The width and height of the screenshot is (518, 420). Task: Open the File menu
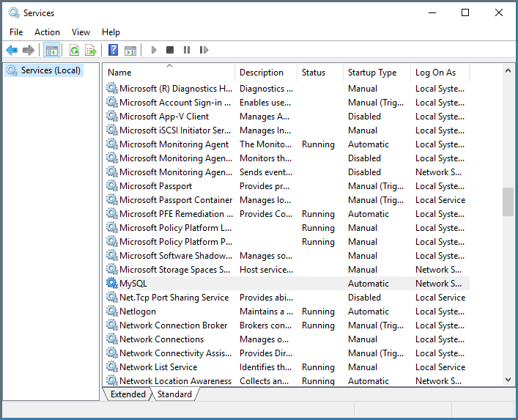tap(16, 32)
